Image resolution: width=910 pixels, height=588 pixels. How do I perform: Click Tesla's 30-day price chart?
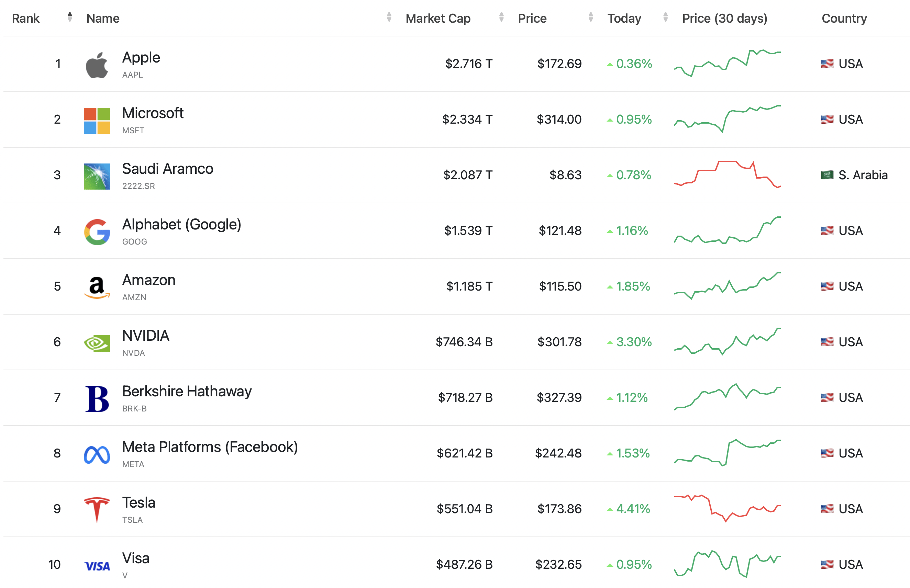tap(727, 508)
